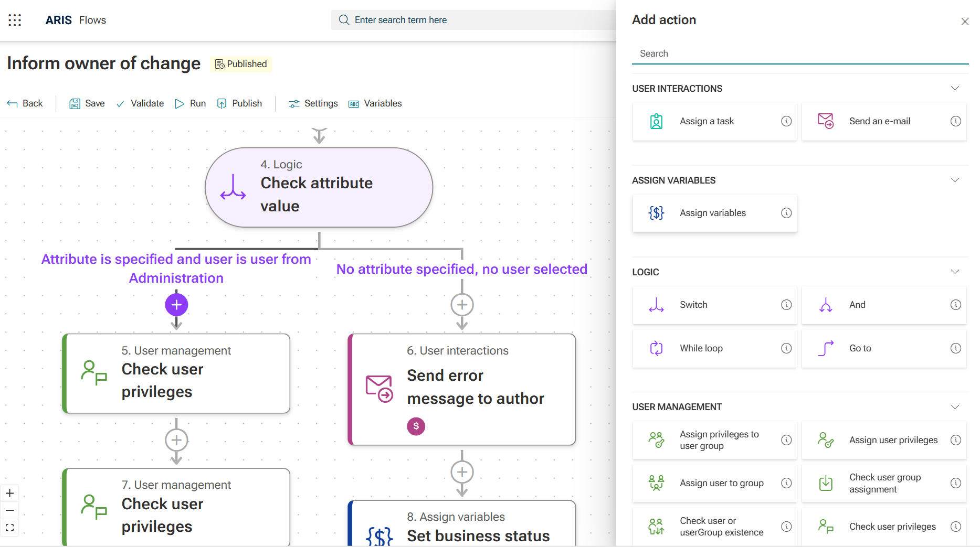Screen dimensions: 980x547
Task: Click the Add action search field
Action: (799, 53)
